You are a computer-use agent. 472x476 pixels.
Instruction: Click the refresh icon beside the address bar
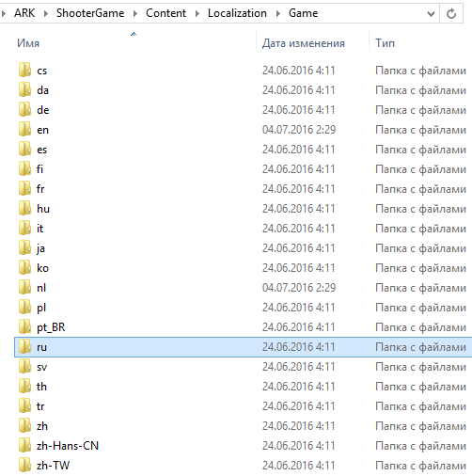coord(451,13)
